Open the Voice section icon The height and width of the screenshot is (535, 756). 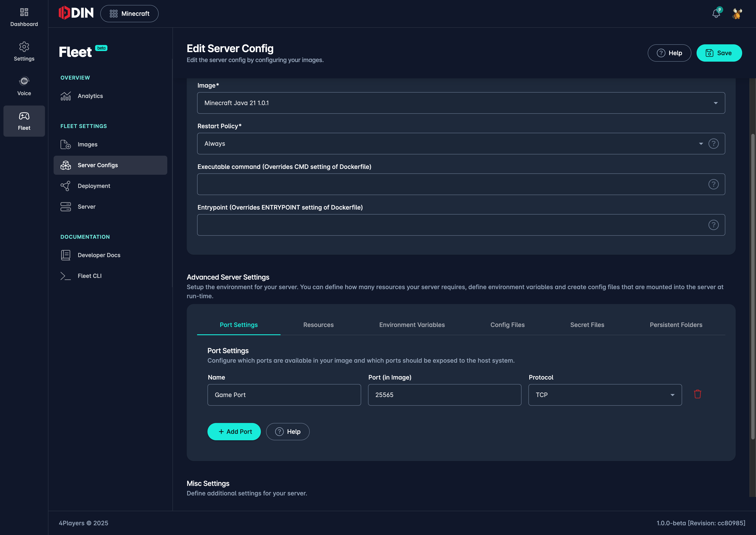[24, 81]
